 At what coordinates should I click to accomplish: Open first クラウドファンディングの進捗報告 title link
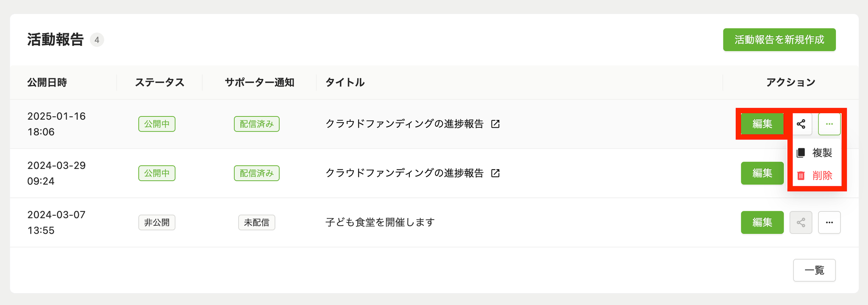pyautogui.click(x=404, y=124)
